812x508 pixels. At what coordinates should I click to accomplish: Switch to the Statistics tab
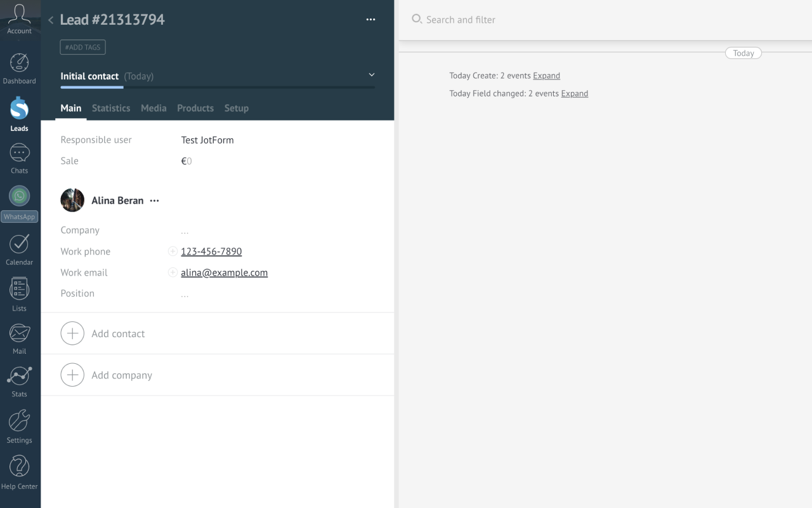111,108
